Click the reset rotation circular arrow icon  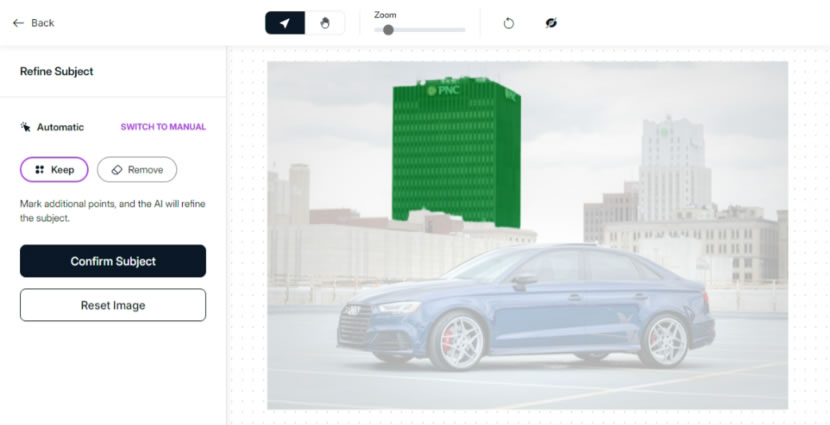click(x=509, y=23)
